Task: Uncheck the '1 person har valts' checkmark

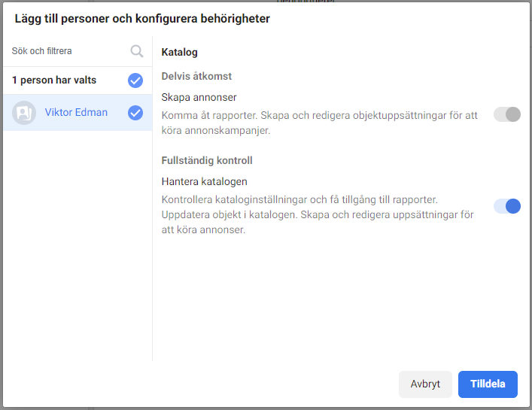Action: pos(135,80)
